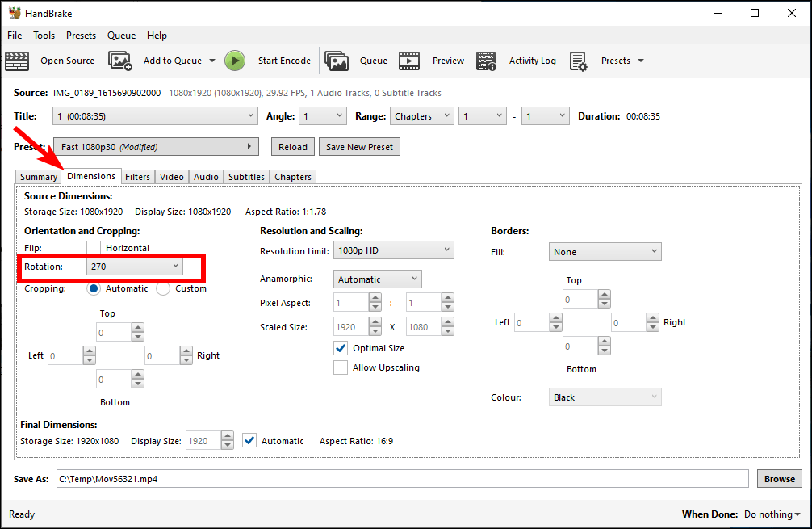Open the start chapter dropdown
Image resolution: width=812 pixels, height=529 pixels.
(483, 116)
